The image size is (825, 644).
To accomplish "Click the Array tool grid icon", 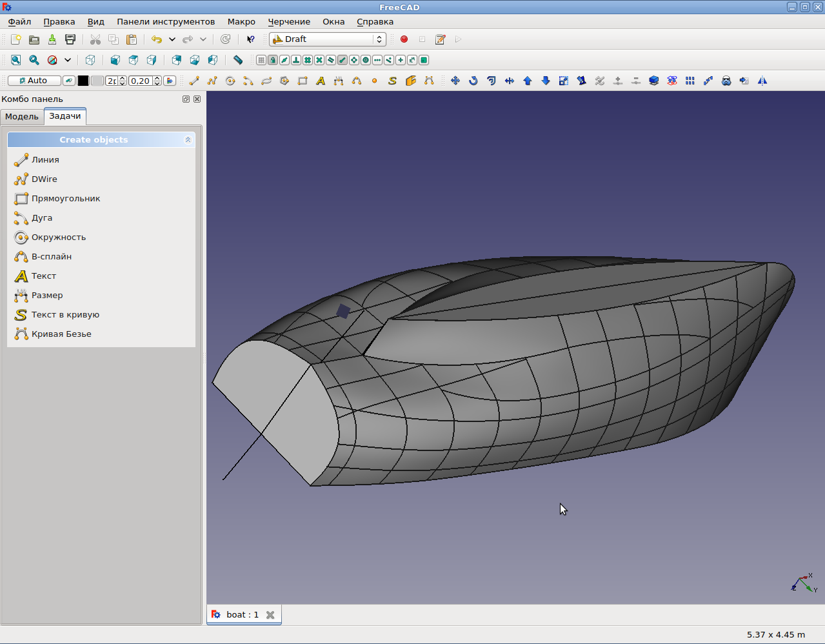I will (x=690, y=81).
